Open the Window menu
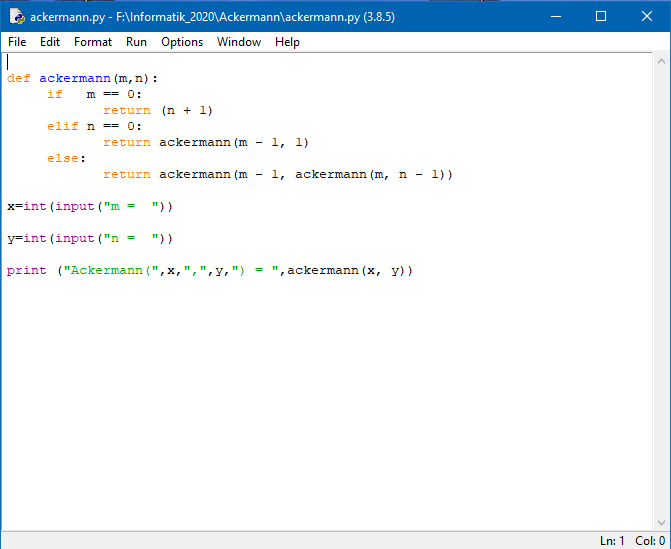The width and height of the screenshot is (671, 549). click(x=239, y=42)
